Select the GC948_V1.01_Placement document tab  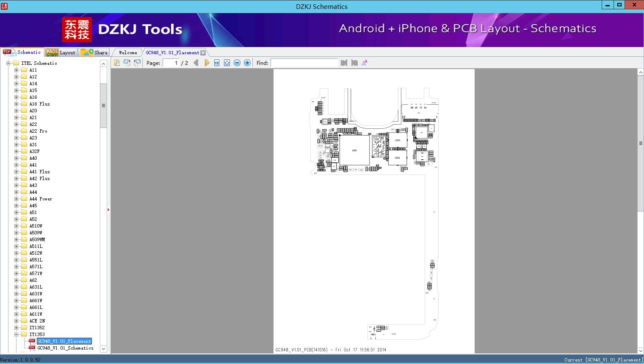point(172,53)
